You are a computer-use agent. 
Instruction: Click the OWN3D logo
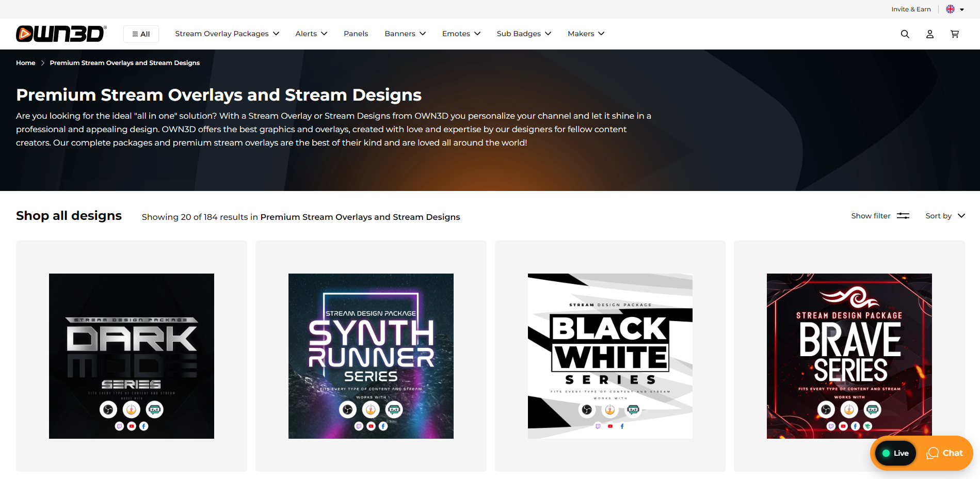[x=60, y=34]
